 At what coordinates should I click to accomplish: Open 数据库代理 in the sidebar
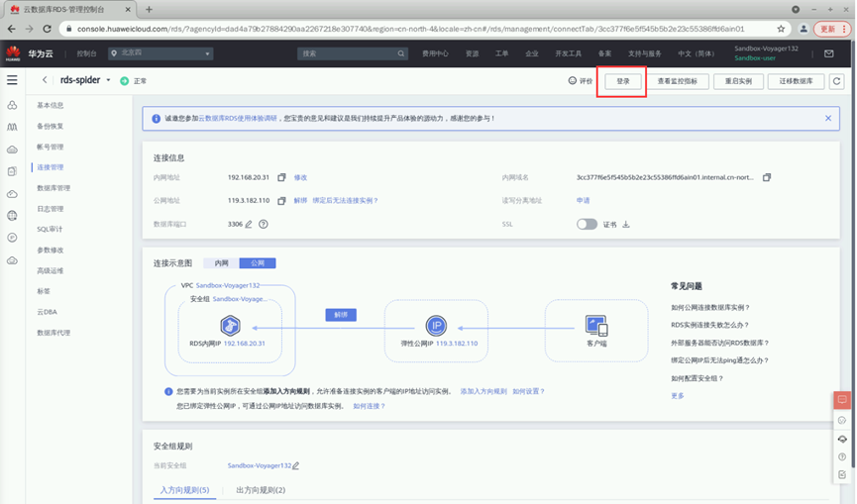click(x=54, y=333)
